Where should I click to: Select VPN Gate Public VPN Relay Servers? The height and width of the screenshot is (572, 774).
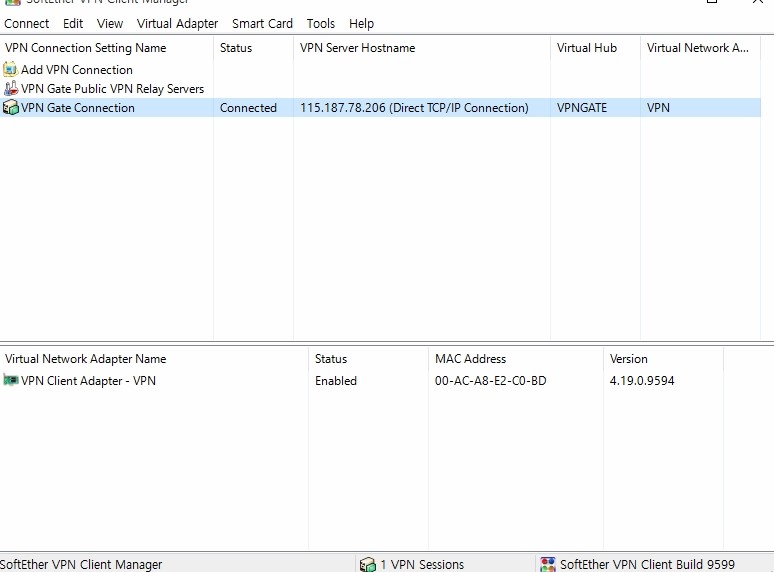(113, 89)
